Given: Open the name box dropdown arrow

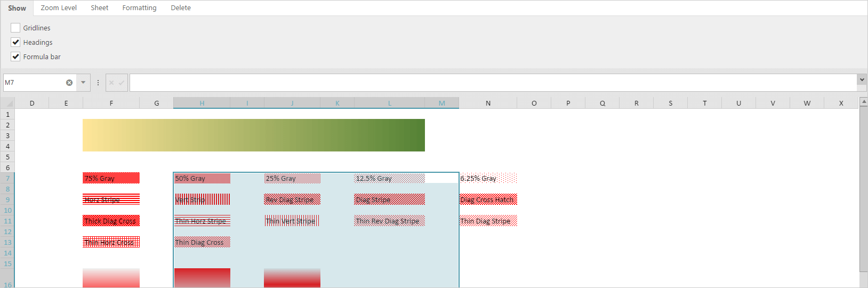Looking at the screenshot, I should click(83, 83).
